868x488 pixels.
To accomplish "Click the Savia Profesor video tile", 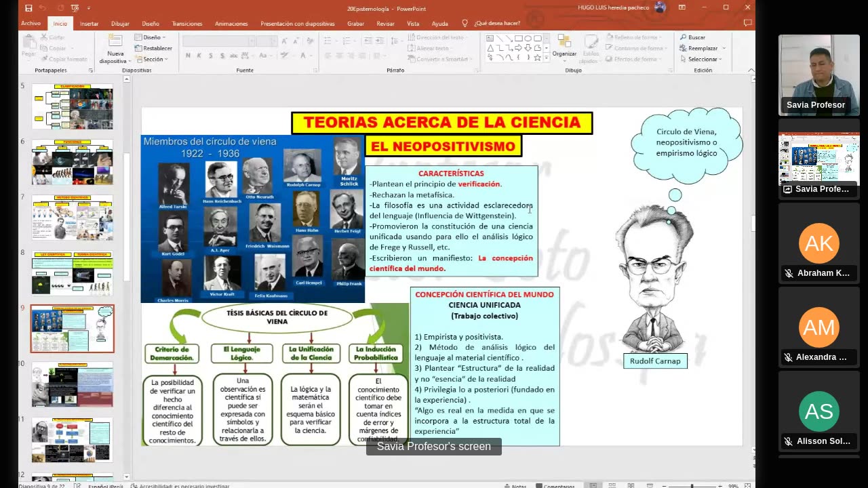I will coord(818,75).
